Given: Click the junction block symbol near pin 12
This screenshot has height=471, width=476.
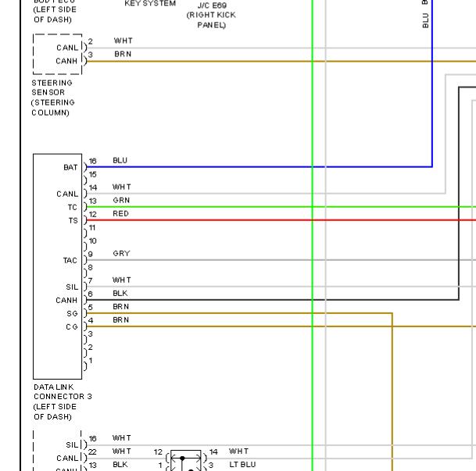Looking at the screenshot, I should click(186, 460).
